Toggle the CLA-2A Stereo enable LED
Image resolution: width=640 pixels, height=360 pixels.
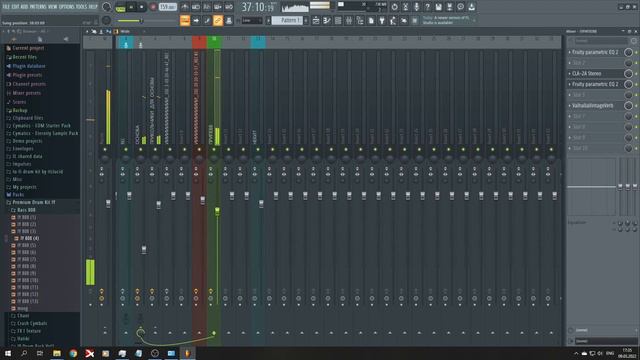tap(636, 73)
